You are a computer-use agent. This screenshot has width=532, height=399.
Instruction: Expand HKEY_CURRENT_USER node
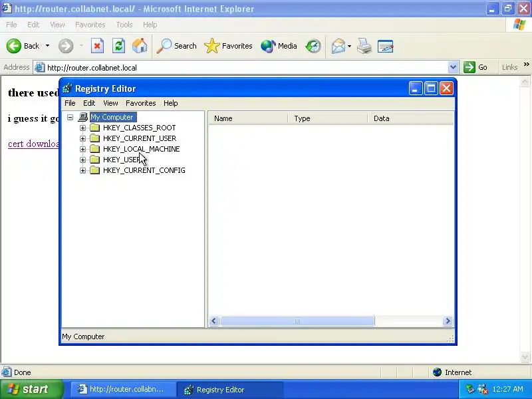click(x=82, y=138)
